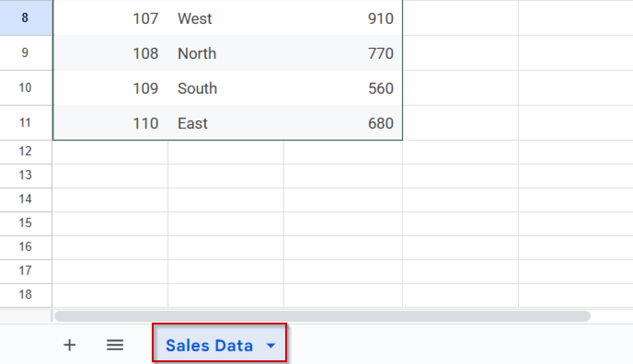This screenshot has width=633, height=364.
Task: Click the cell with value 770
Action: coord(342,53)
